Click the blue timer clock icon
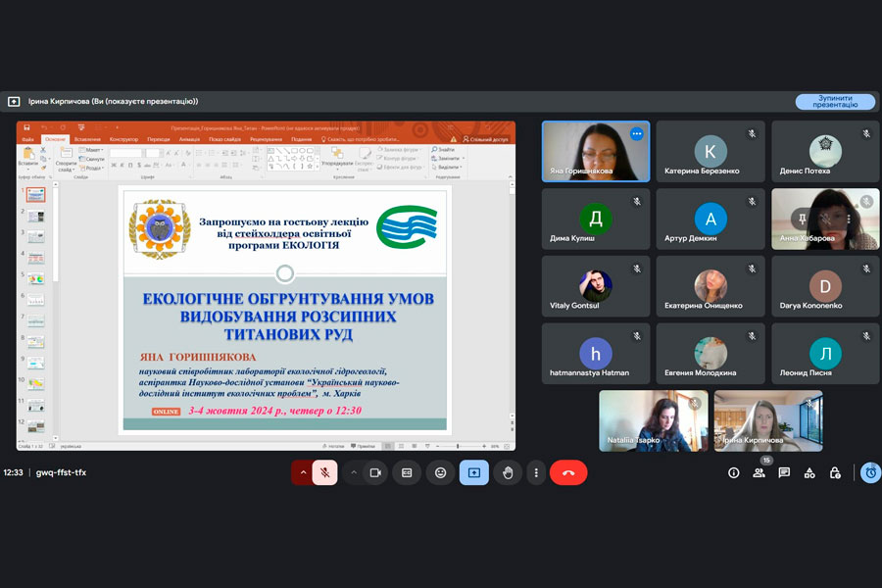The height and width of the screenshot is (588, 882). 870,472
